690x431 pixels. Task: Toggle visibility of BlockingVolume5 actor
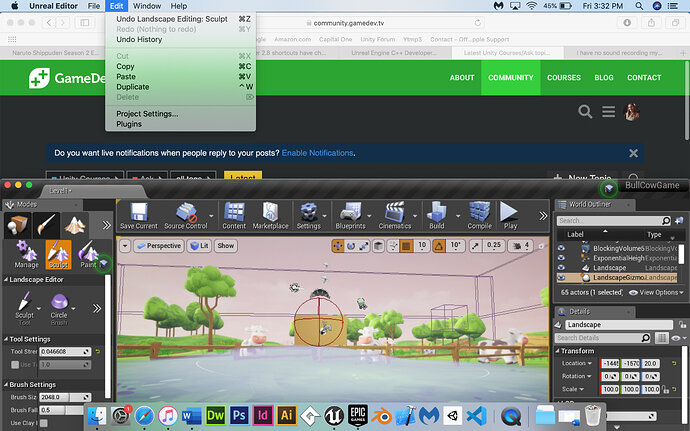pyautogui.click(x=561, y=248)
